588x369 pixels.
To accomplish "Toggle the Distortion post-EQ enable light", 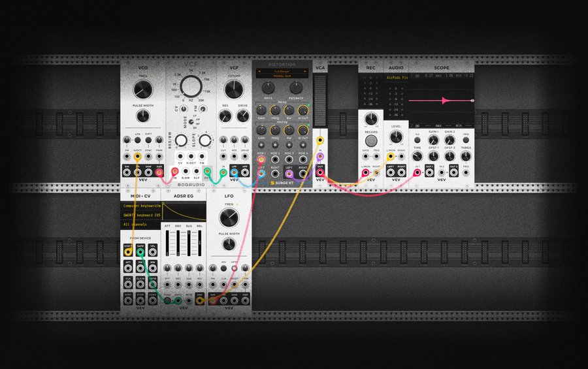I will 308,125.
